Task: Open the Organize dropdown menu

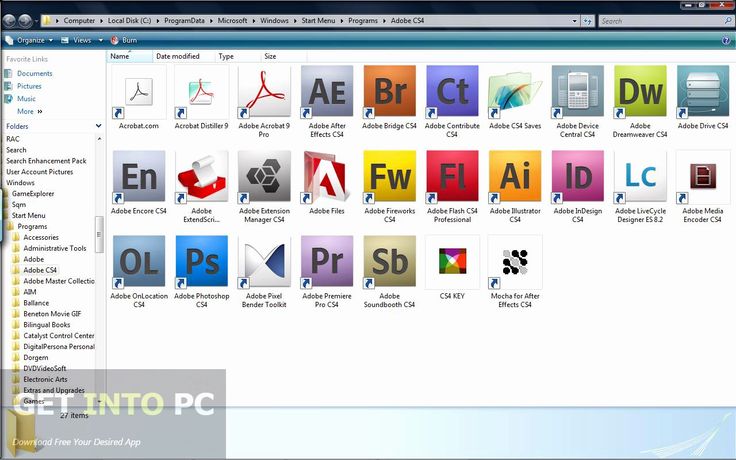Action: (x=29, y=40)
